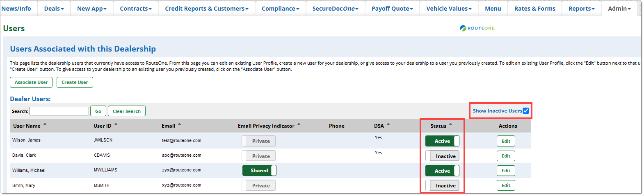The height and width of the screenshot is (196, 644).
Task: Toggle Show Inactive Users checkbox
Action: pyautogui.click(x=526, y=111)
